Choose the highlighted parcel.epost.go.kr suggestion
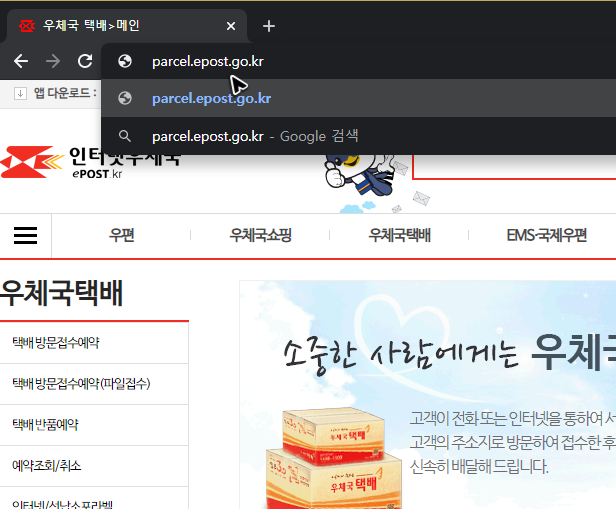The height and width of the screenshot is (509, 616). coord(358,98)
